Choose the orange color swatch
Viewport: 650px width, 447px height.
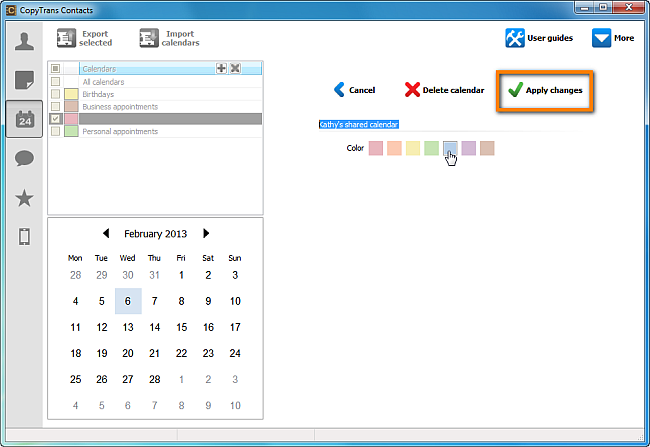[x=394, y=148]
